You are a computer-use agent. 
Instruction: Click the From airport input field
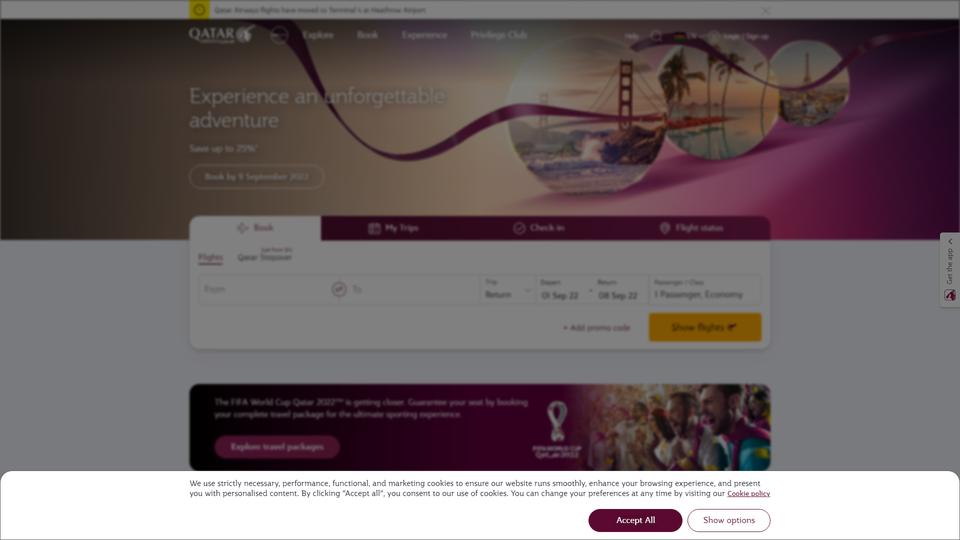point(263,289)
